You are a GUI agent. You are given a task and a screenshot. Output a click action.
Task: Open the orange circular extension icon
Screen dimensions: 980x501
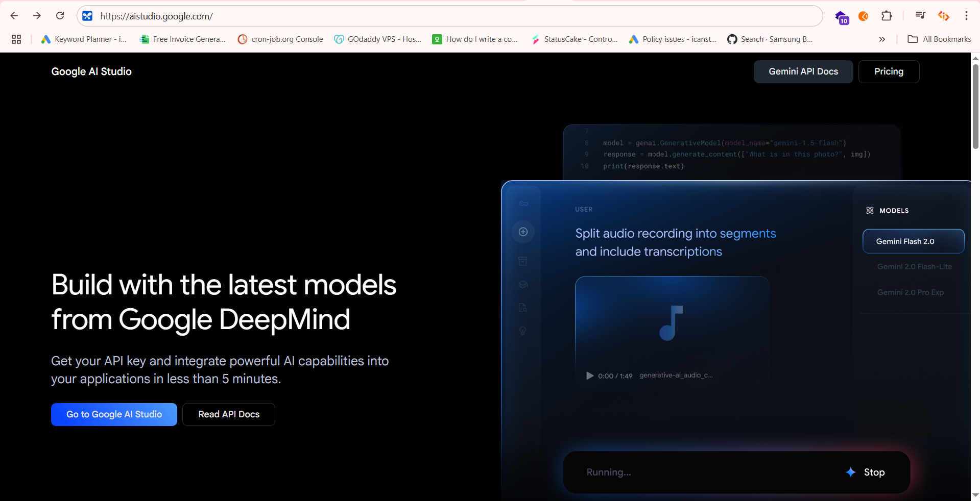[x=864, y=16]
